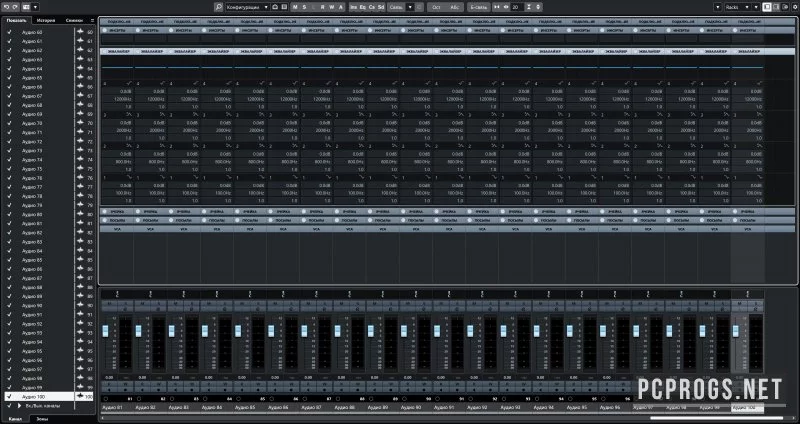Expand the Вх./Вых. каналы group
Screen dimensions: 800x424
tap(19, 406)
